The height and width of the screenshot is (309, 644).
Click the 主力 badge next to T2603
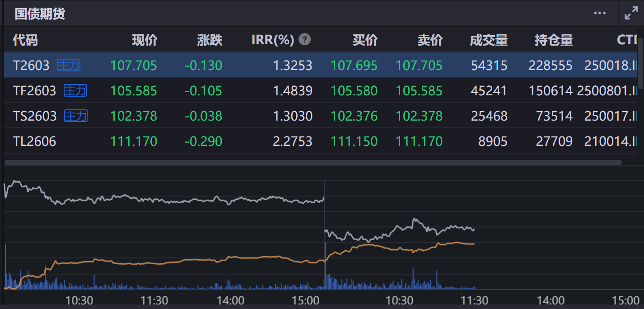[69, 66]
